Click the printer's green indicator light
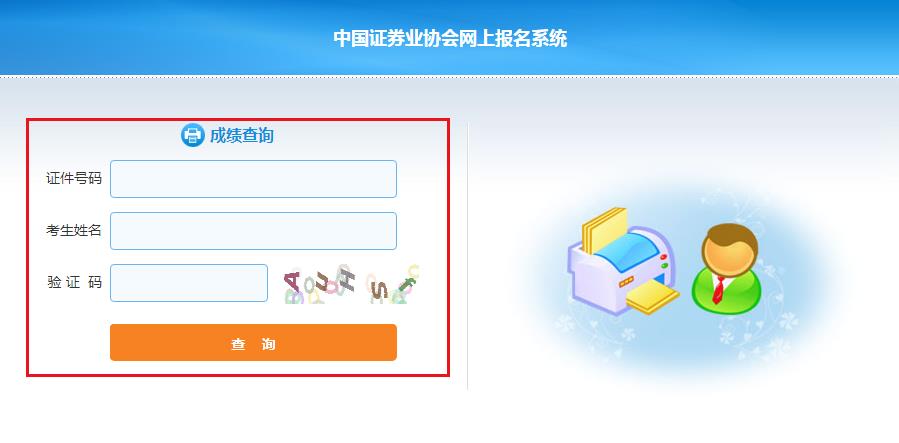Screen dimensions: 899x443 click(x=665, y=265)
